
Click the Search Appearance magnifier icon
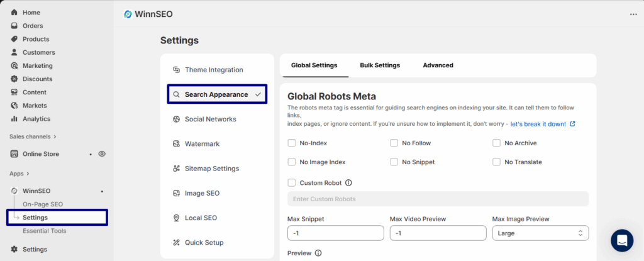tap(176, 94)
